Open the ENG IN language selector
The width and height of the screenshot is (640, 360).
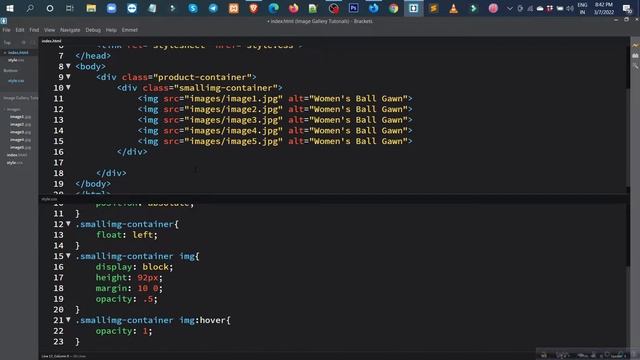tap(582, 8)
